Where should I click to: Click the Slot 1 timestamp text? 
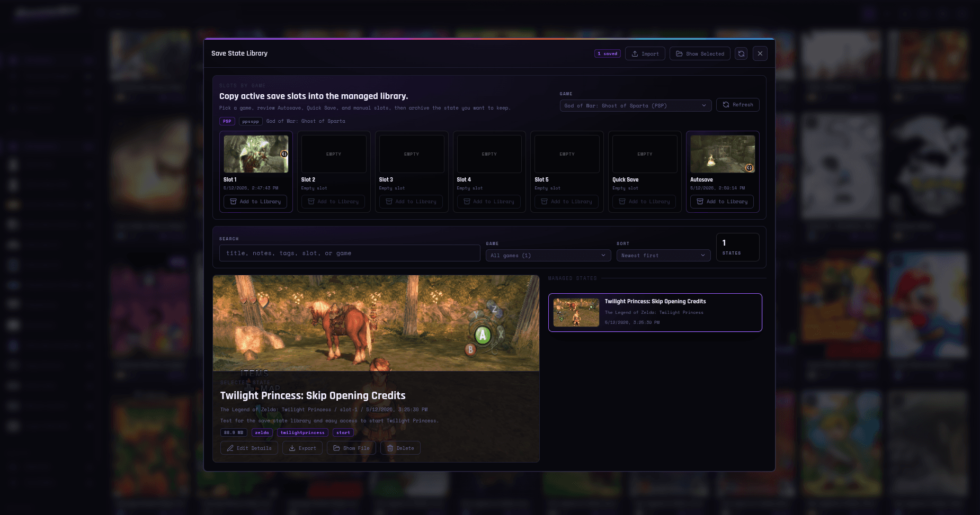[251, 188]
